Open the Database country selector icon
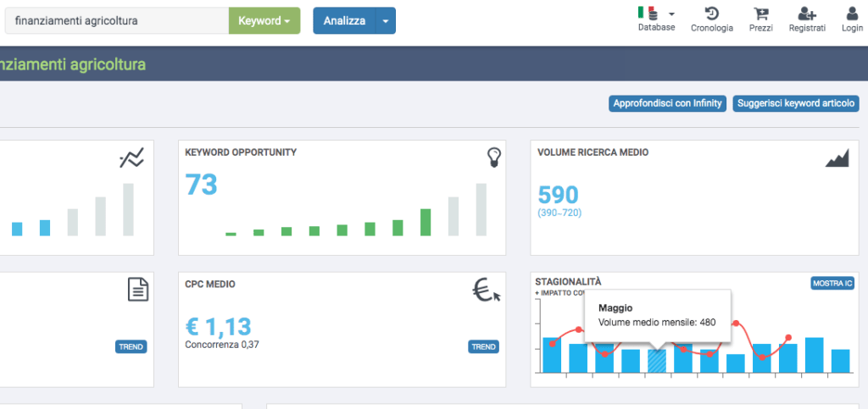This screenshot has width=868, height=409. (656, 14)
